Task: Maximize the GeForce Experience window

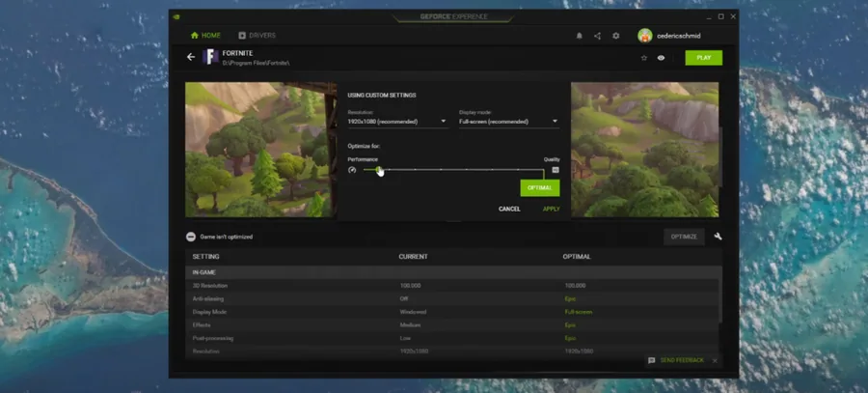Action: coord(720,16)
